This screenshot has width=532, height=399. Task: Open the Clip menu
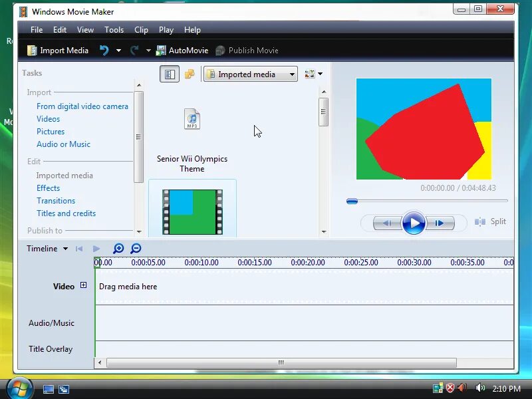(x=141, y=30)
